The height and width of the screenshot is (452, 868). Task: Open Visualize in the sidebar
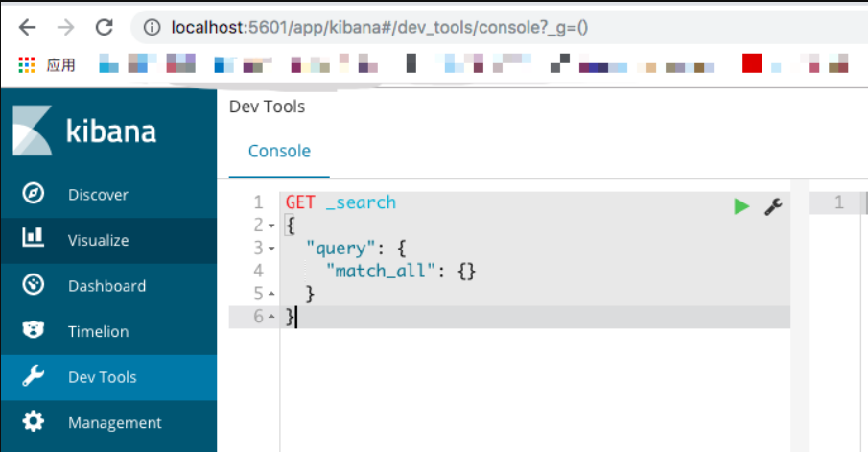coord(109,241)
